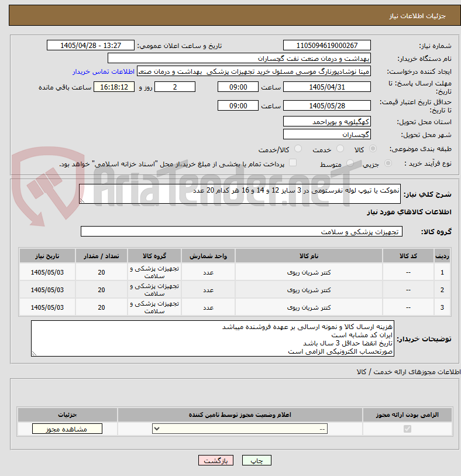461x476 pixels.
Task: Click the تاریخ و ساعت اعلان عمومی field
Action: [90, 46]
